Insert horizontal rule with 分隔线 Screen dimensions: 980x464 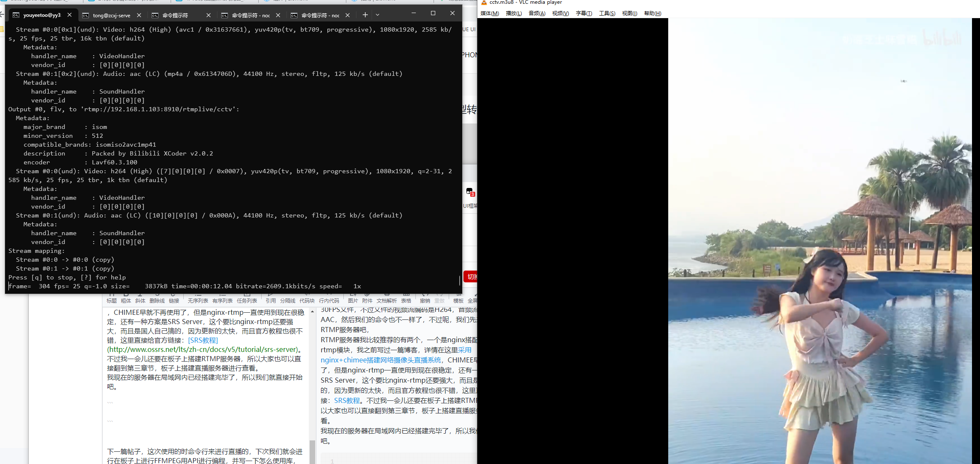click(288, 298)
